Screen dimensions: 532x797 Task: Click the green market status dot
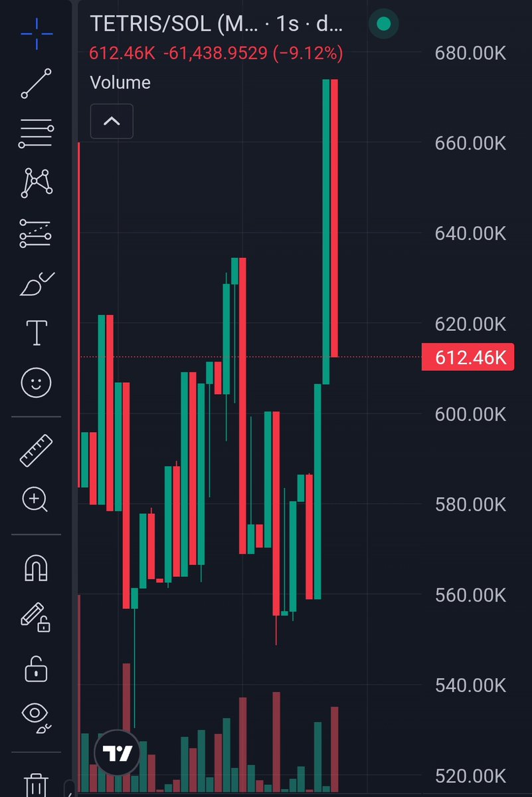click(x=384, y=24)
